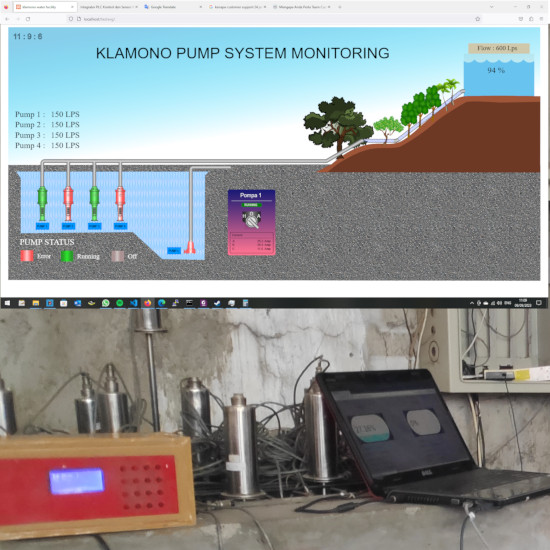The height and width of the screenshot is (550, 550).
Task: Click the green Pump 3 pump graphic
Action: tap(94, 203)
